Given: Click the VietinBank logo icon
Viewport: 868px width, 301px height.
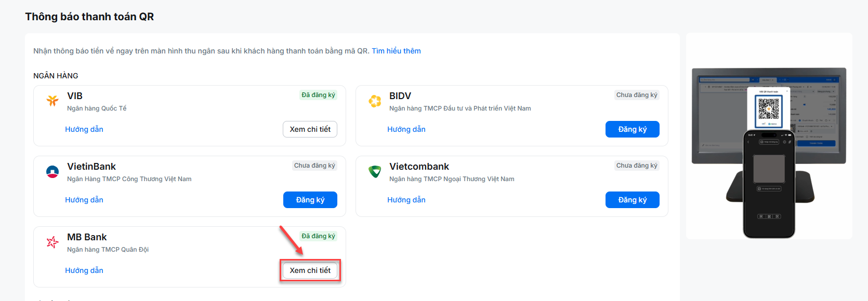Looking at the screenshot, I should (52, 171).
